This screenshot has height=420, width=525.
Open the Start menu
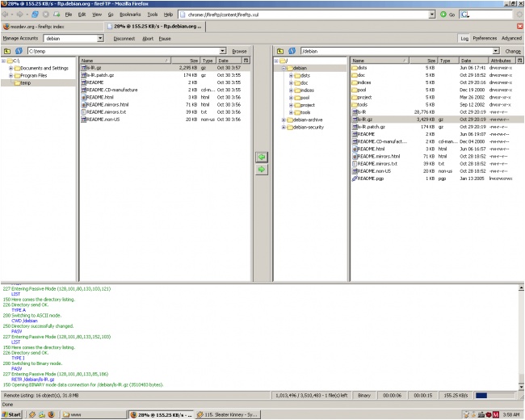point(11,414)
